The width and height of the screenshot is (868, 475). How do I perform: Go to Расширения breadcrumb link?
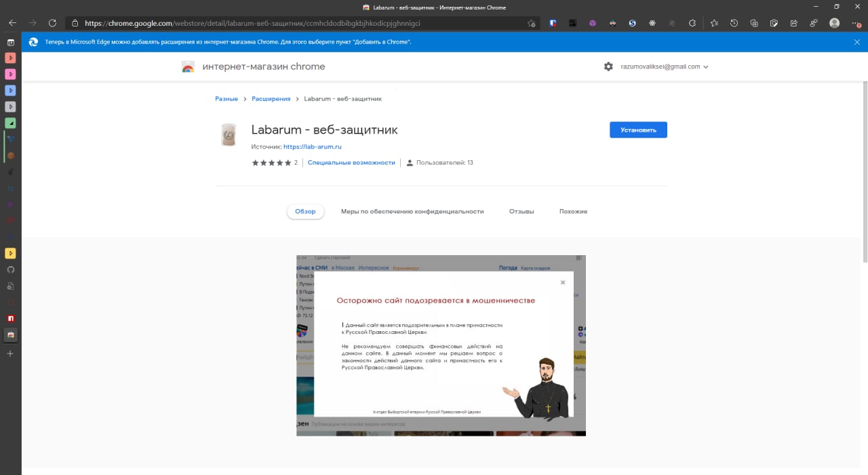(271, 98)
